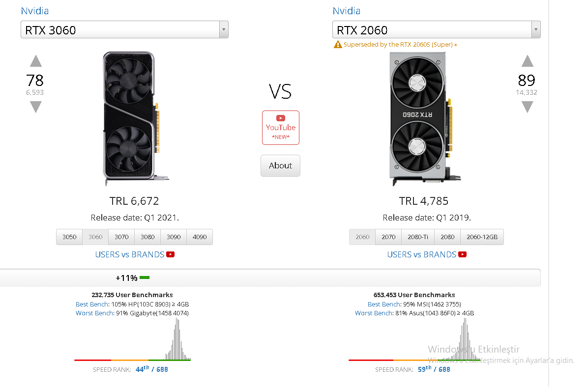Click the YouTube icon next to left USERS vs BRANDS
This screenshot has width=588, height=387.
171,254
